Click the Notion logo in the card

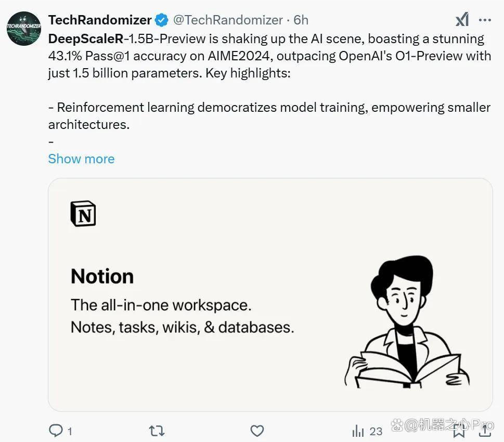[x=83, y=214]
